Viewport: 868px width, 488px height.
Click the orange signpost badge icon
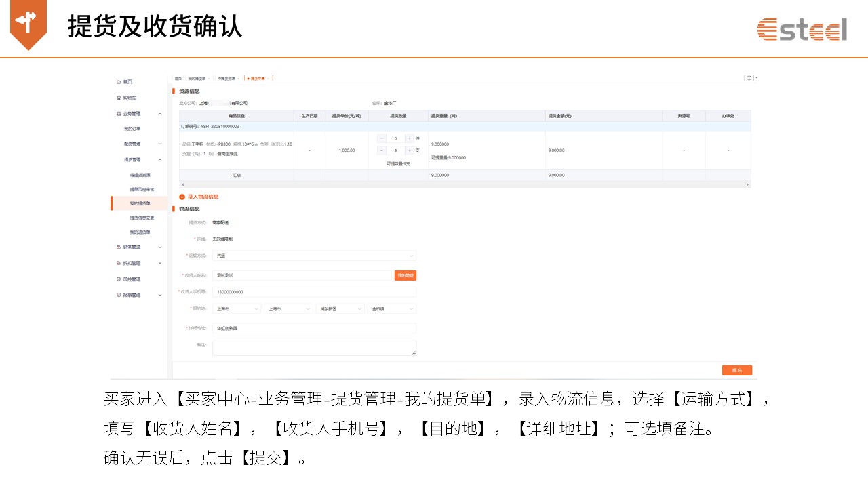[x=28, y=24]
